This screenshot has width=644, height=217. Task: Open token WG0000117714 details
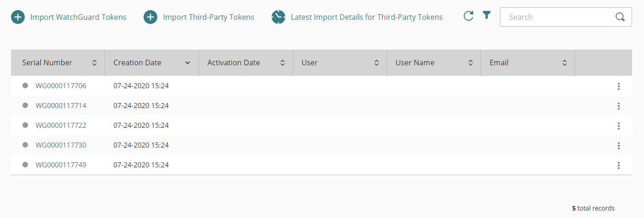61,106
